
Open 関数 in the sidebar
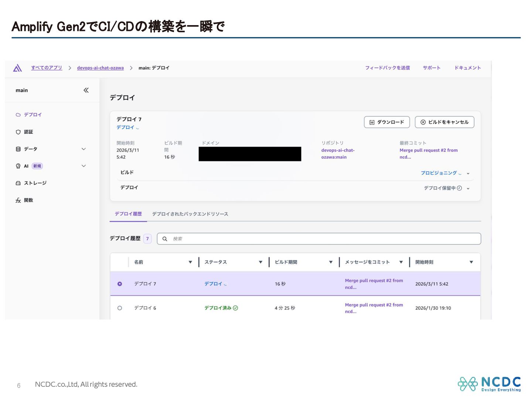(28, 200)
